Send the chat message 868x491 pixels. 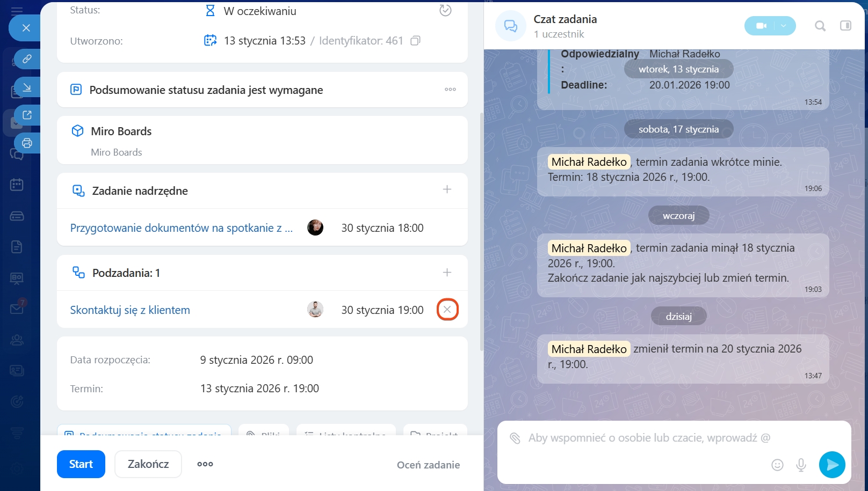(832, 465)
